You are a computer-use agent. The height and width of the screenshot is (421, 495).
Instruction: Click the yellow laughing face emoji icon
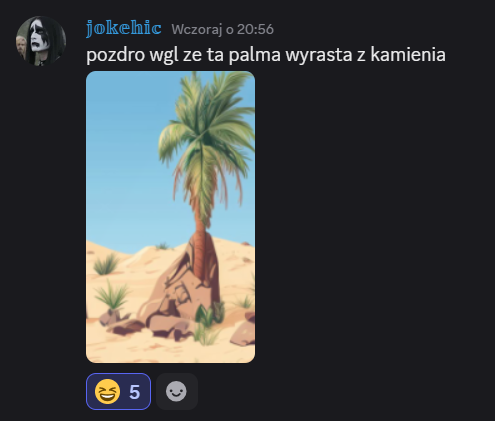[107, 391]
